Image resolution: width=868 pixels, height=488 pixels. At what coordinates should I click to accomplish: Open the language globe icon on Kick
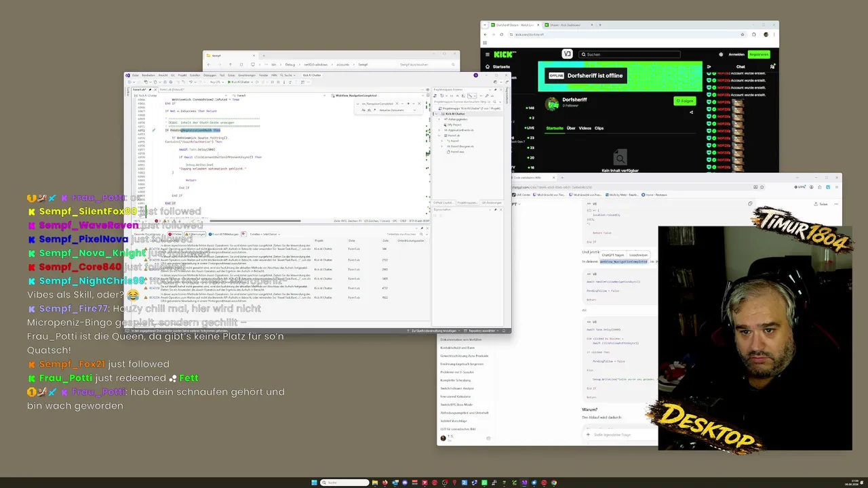click(x=721, y=54)
